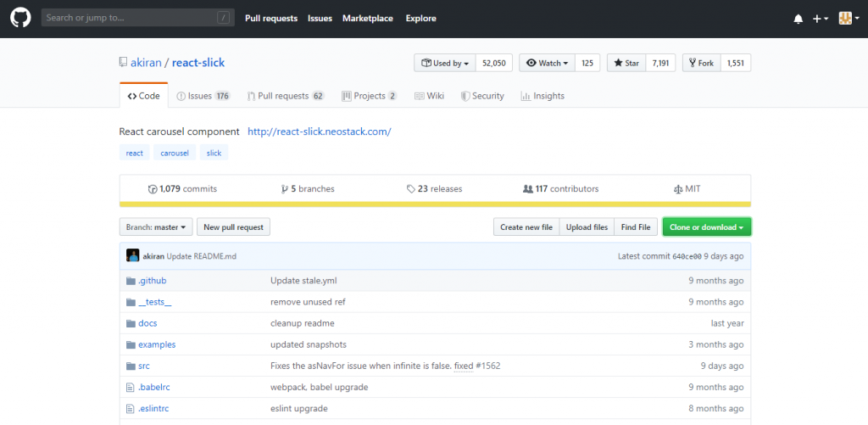Expand the Watch dropdown
868x425 pixels.
point(547,63)
